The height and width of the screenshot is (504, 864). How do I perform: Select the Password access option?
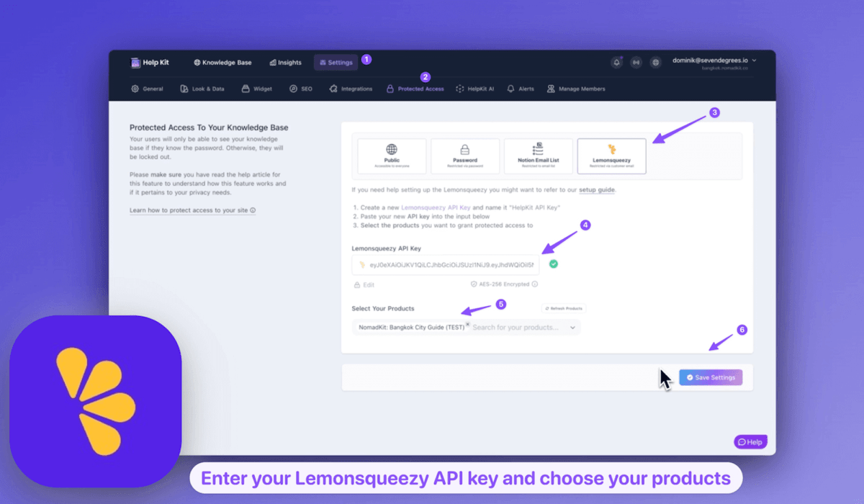pyautogui.click(x=465, y=156)
